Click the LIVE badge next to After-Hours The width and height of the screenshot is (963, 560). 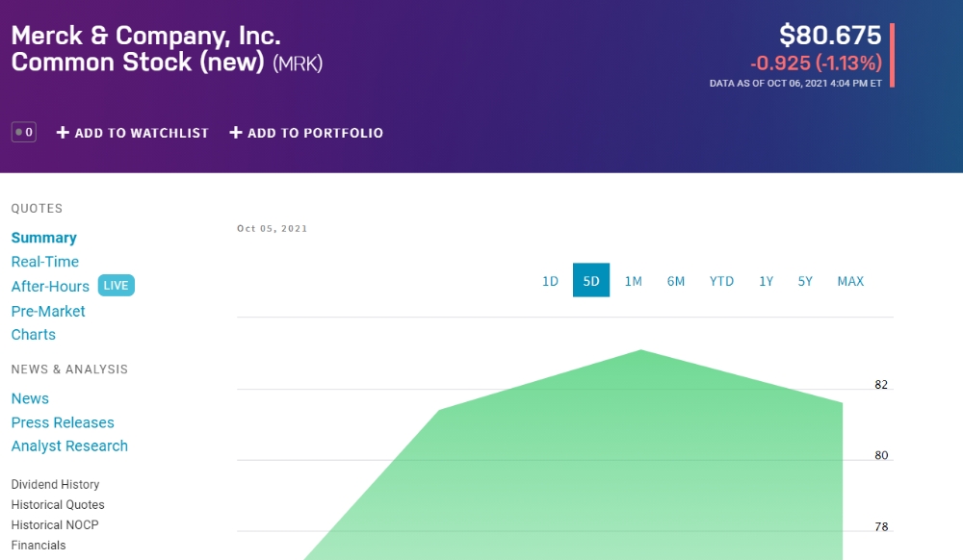(x=117, y=285)
